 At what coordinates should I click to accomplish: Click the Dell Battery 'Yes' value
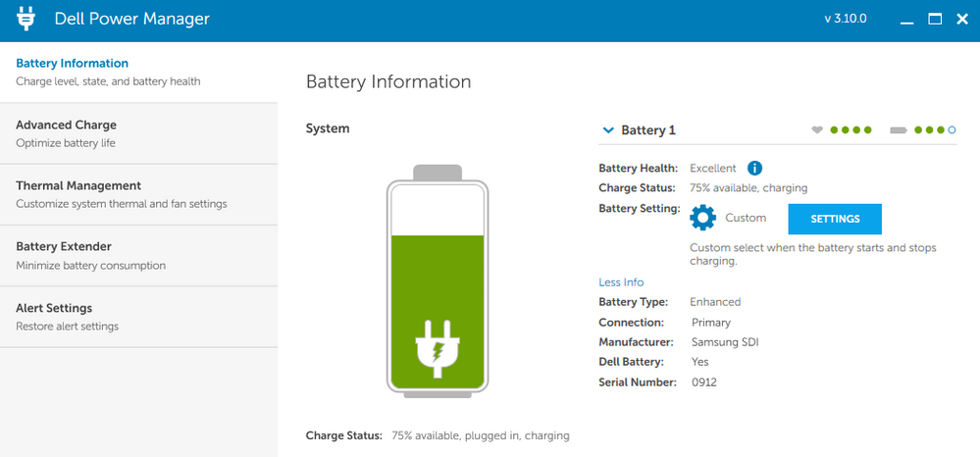point(700,362)
